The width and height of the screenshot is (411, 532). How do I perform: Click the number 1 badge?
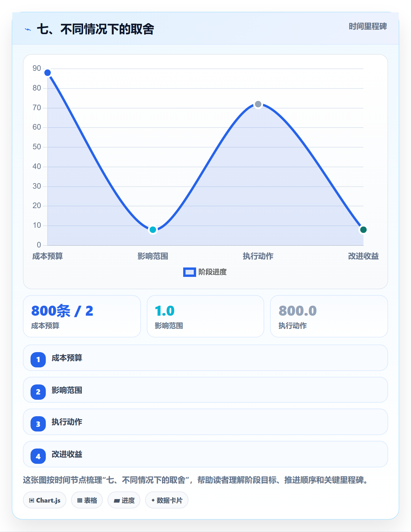(x=38, y=359)
